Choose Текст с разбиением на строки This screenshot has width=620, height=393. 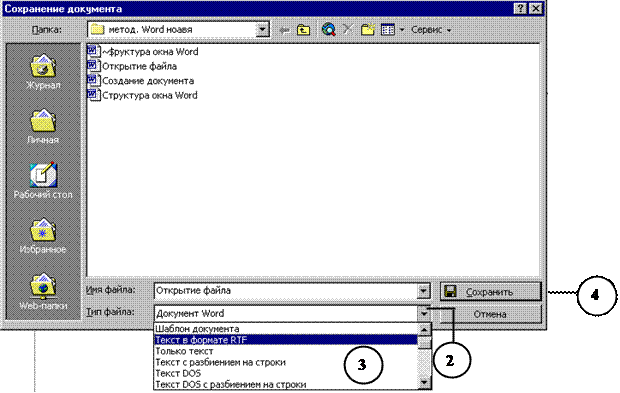[x=285, y=362]
